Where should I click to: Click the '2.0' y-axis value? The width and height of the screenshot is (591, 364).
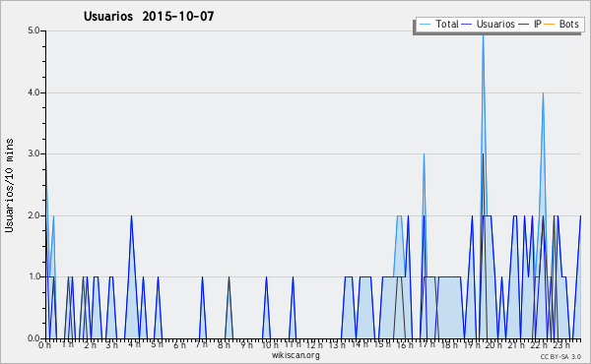pos(33,215)
